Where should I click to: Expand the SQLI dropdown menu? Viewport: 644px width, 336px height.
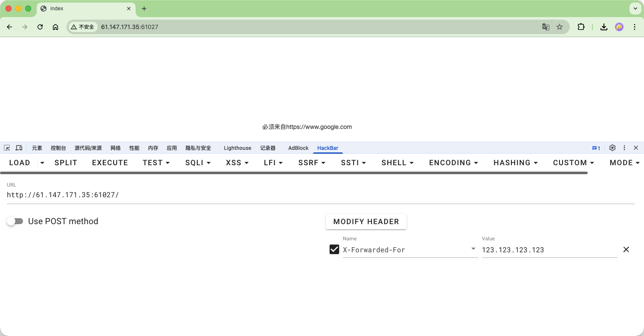pyautogui.click(x=198, y=163)
